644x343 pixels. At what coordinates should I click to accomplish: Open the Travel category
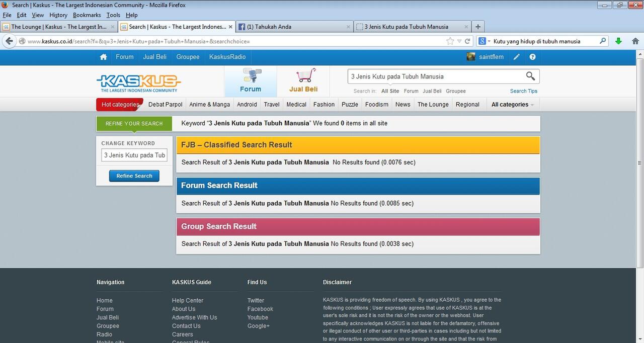pyautogui.click(x=272, y=105)
